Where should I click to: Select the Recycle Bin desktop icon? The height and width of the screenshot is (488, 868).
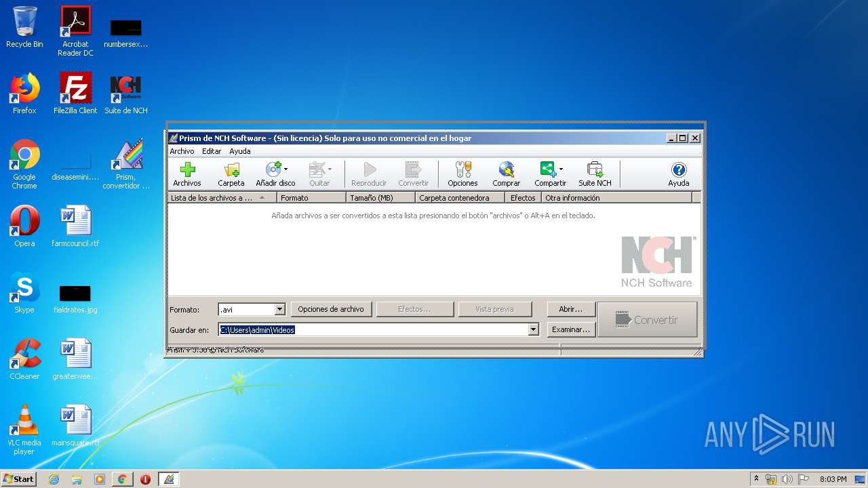tap(24, 27)
